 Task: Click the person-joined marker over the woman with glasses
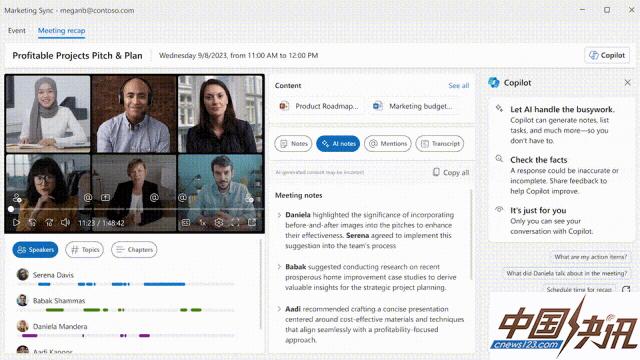click(x=17, y=198)
